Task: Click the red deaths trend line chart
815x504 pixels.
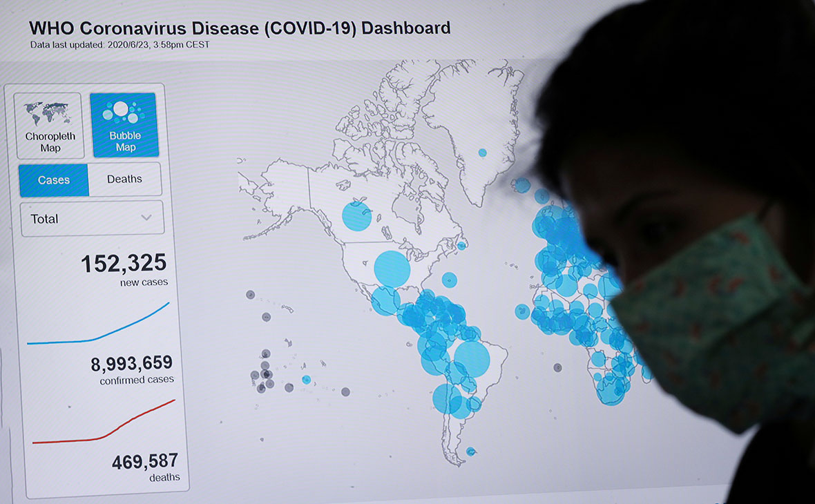Action: click(104, 422)
